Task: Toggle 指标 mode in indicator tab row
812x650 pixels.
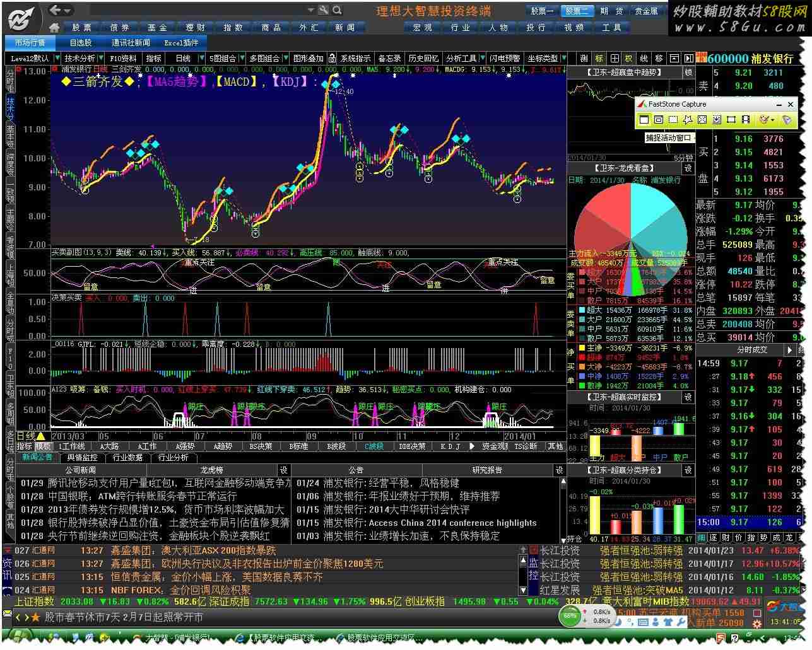Action: (25, 446)
